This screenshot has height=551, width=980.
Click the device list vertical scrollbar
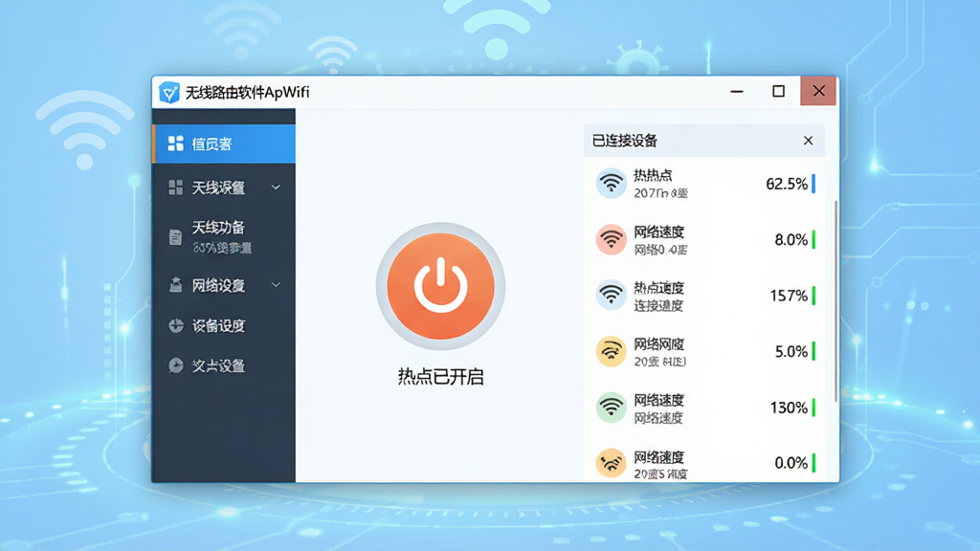835,300
